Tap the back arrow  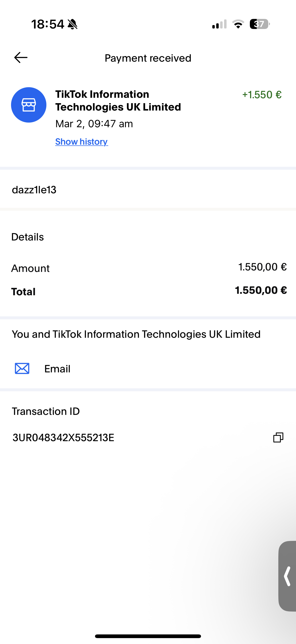pyautogui.click(x=21, y=57)
